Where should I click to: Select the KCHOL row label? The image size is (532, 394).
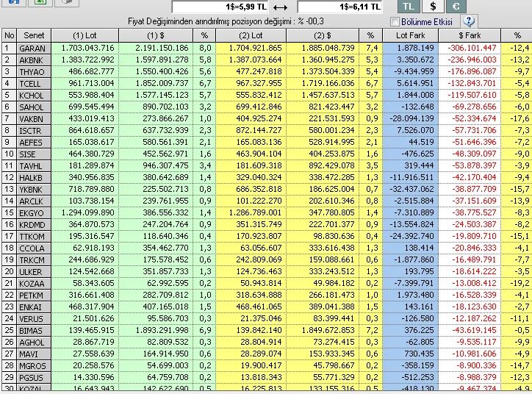click(34, 96)
